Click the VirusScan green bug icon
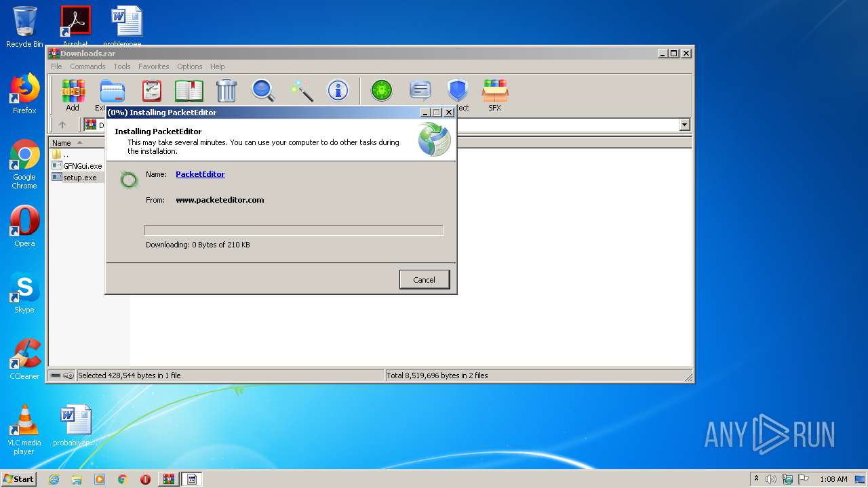The width and height of the screenshot is (868, 488). pyautogui.click(x=382, y=90)
